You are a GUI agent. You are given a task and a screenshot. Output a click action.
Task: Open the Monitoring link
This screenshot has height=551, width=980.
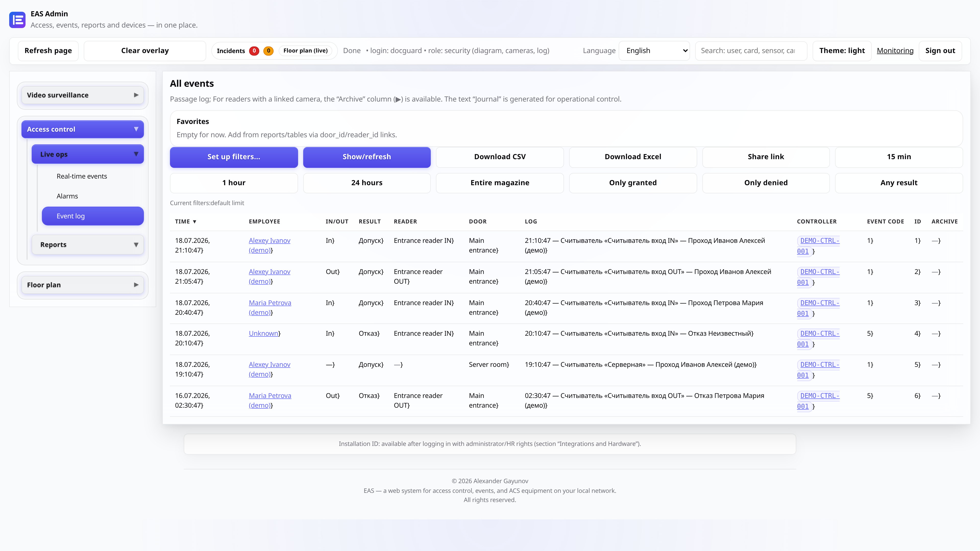895,51
